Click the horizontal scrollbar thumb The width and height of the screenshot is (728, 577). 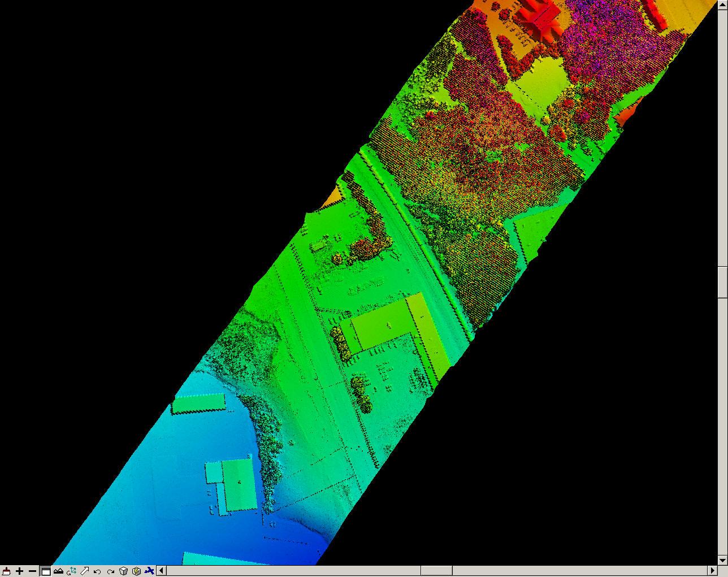pos(436,571)
